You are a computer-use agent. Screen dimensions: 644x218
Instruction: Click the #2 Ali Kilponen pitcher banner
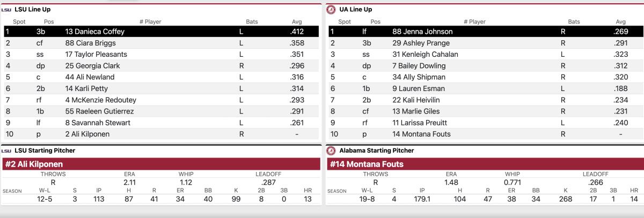161,164
